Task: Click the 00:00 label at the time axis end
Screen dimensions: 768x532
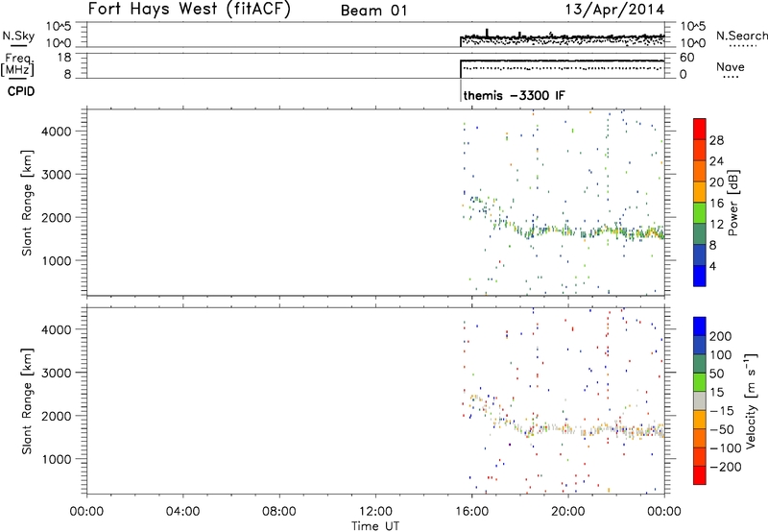Action: coord(664,512)
